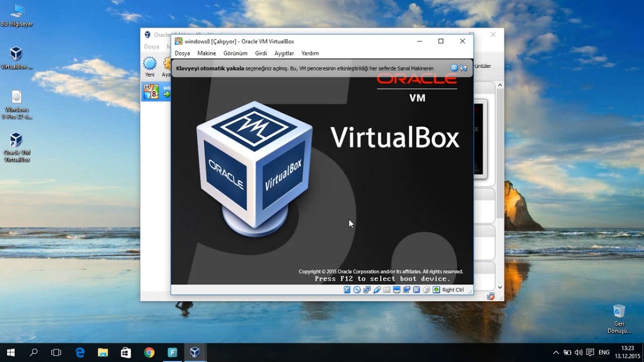
Task: Open File Explorer from the taskbar
Action: pyautogui.click(x=103, y=352)
